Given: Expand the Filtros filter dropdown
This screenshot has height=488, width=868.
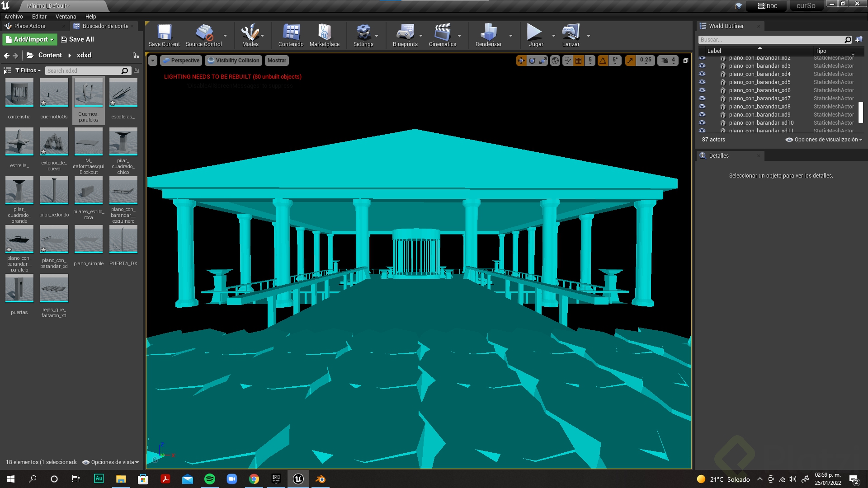Looking at the screenshot, I should pos(28,70).
